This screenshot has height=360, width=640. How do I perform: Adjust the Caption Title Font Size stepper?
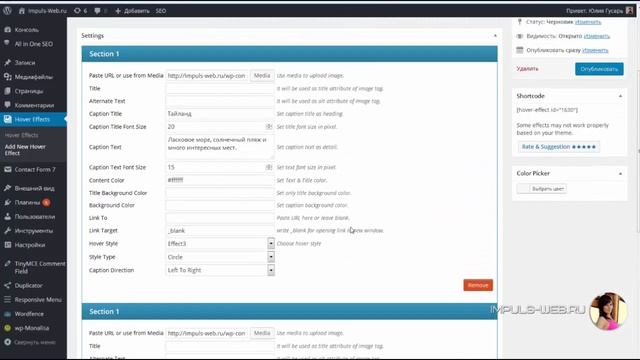[269, 127]
